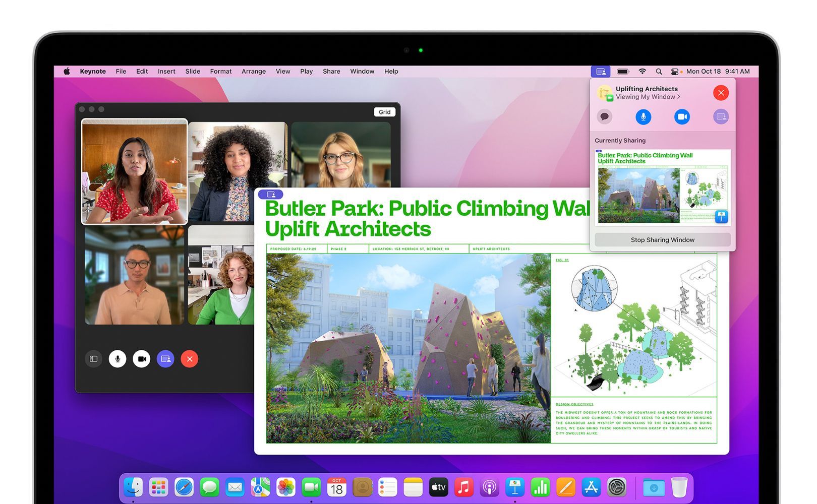
Task: Click the sharing badge on Keynote window
Action: pyautogui.click(x=271, y=194)
